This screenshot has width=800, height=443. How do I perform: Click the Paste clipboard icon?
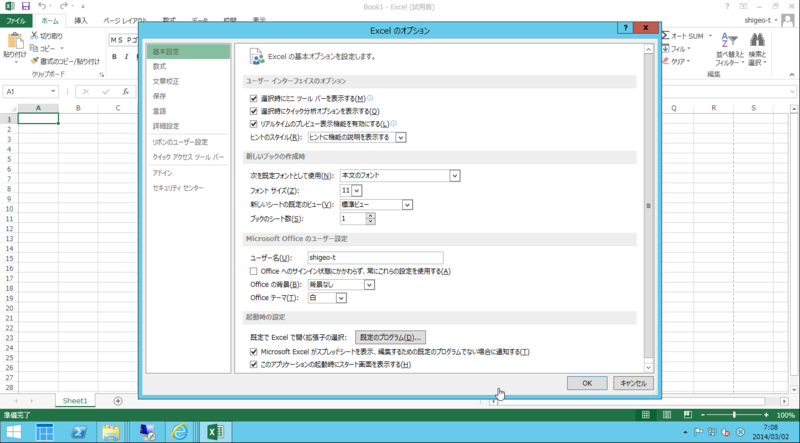pyautogui.click(x=15, y=40)
